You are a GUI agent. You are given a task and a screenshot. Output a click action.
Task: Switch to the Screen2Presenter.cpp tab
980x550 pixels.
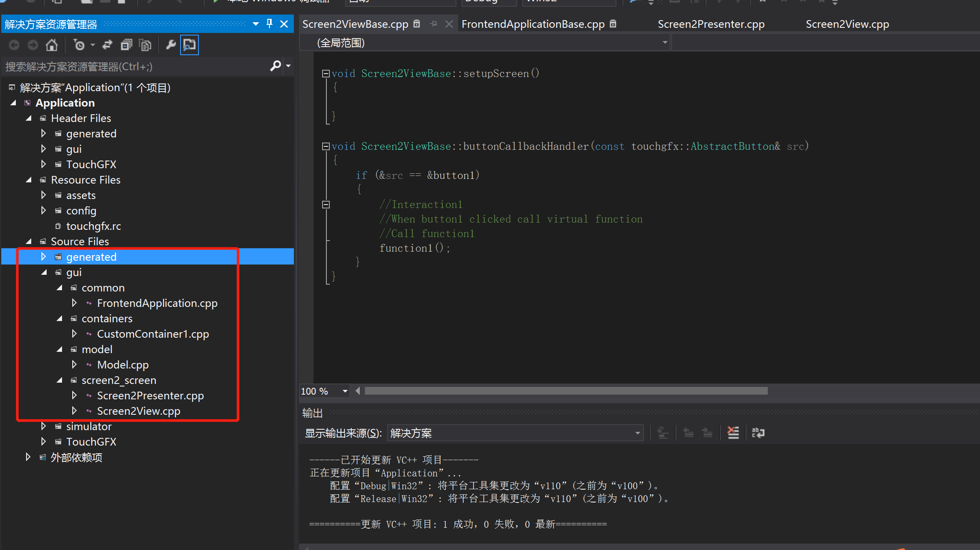click(711, 24)
